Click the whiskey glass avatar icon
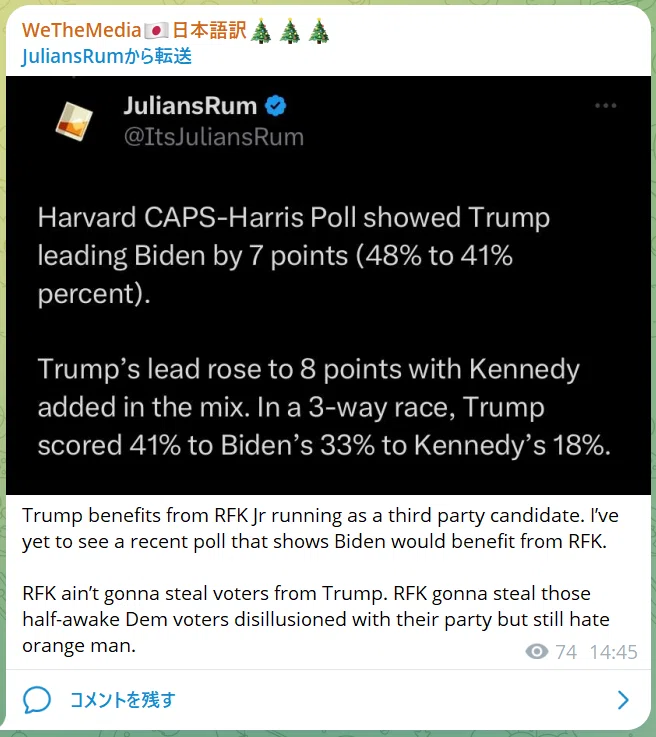The height and width of the screenshot is (737, 656). (x=74, y=121)
